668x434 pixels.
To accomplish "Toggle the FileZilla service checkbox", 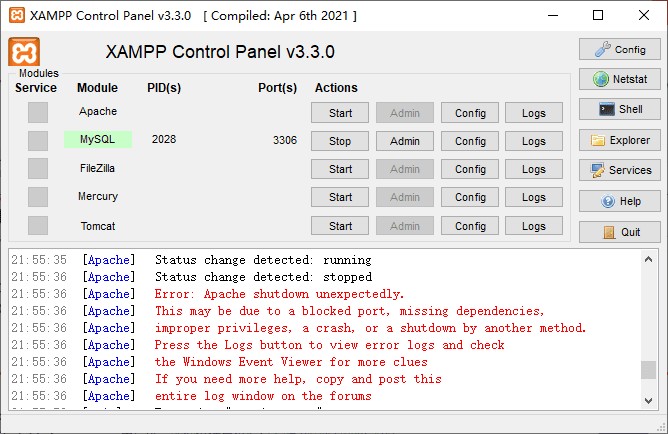I will (x=38, y=169).
